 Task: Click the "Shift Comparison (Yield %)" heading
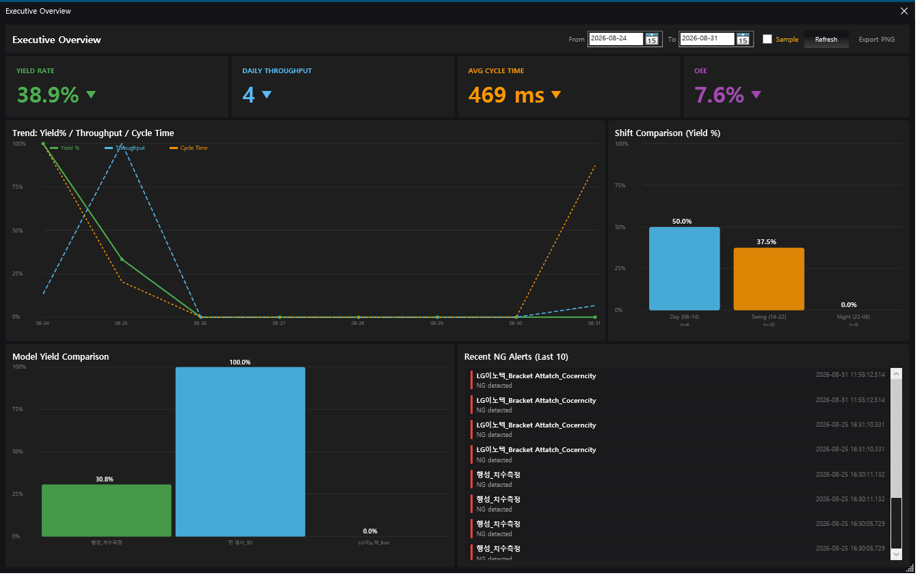[668, 133]
